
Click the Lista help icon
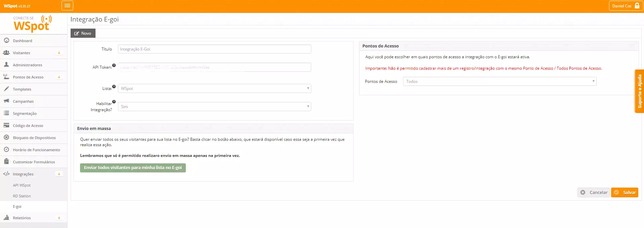pyautogui.click(x=114, y=87)
